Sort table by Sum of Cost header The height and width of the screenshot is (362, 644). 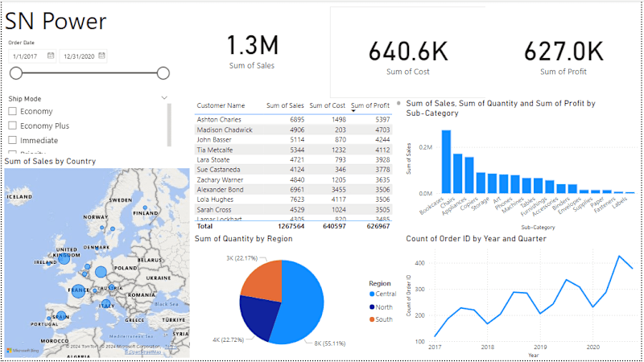pos(328,105)
